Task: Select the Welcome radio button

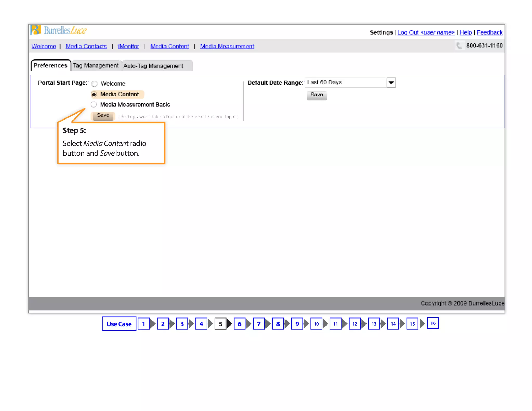Action: 94,84
